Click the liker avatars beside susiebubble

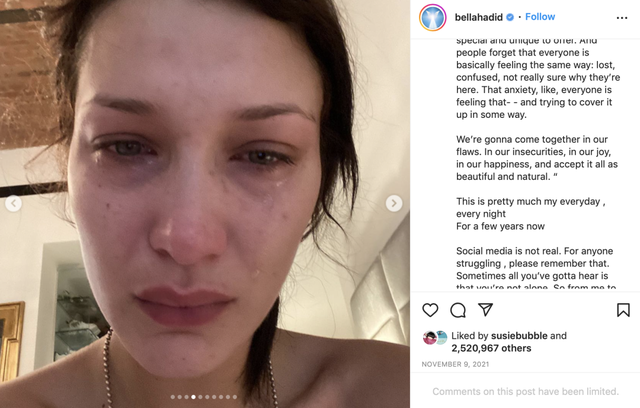point(435,338)
